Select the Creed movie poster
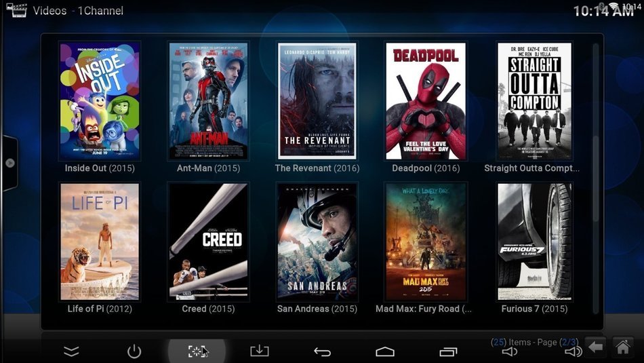644x363 pixels. click(x=208, y=242)
